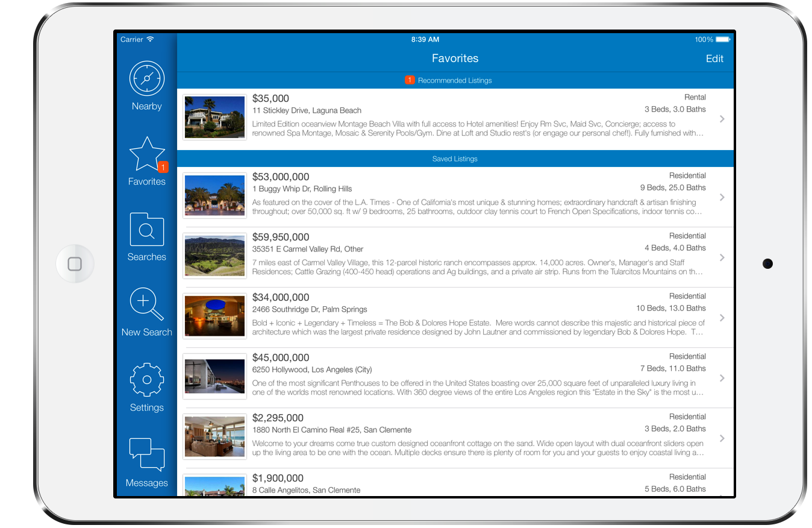
Task: Click the Favorites title in header
Action: [x=455, y=58]
